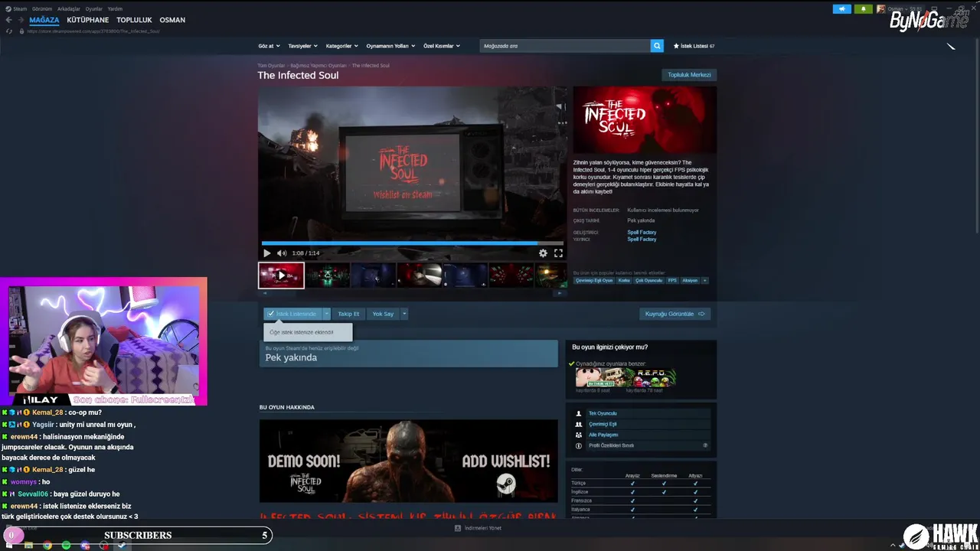Click the Korku tag
The height and width of the screenshot is (551, 980).
[624, 280]
